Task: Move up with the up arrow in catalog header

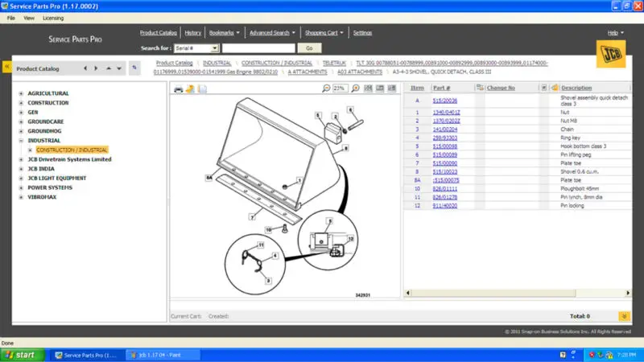Action: point(109,68)
